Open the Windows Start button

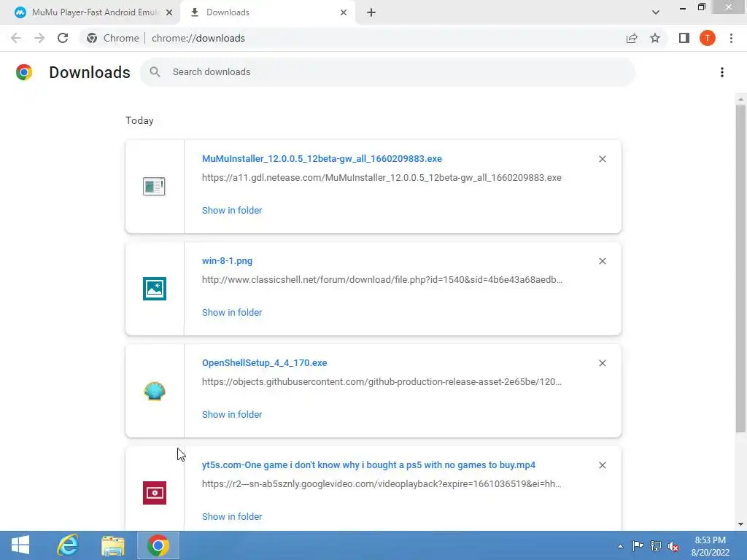(x=20, y=545)
